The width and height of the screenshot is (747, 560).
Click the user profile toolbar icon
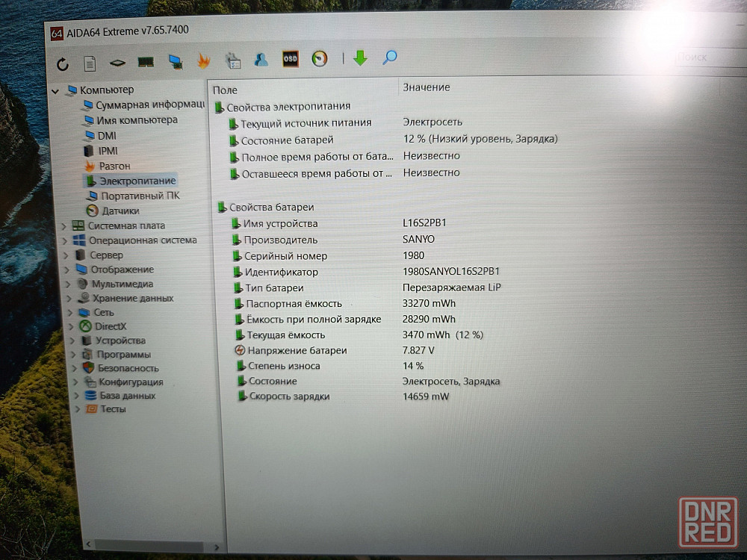261,60
